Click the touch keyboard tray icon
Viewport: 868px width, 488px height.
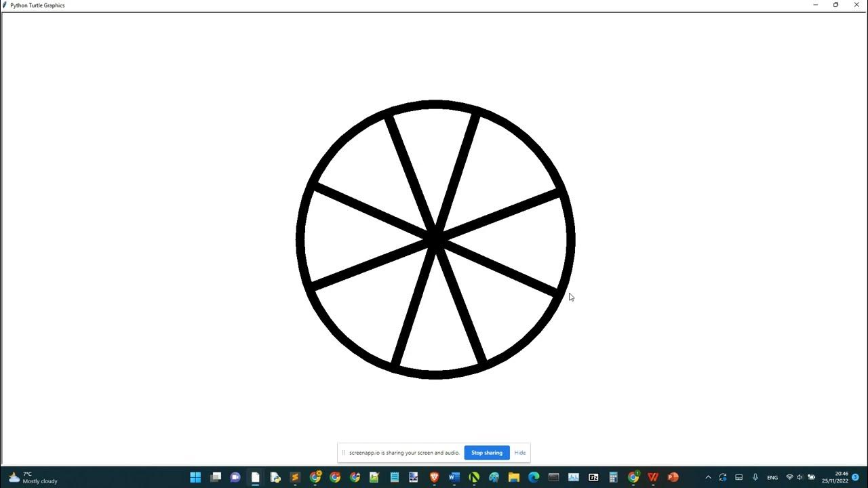[738, 477]
